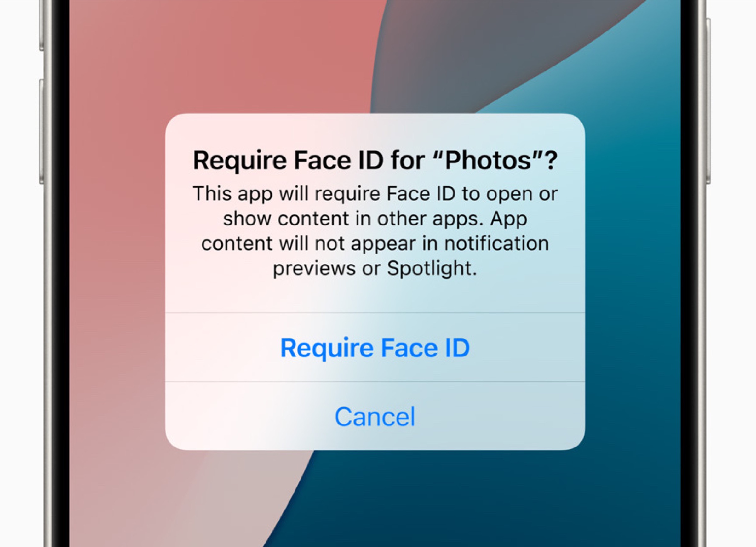Click the word "Spotlight" in the message
This screenshot has height=547, width=756.
pos(432,268)
